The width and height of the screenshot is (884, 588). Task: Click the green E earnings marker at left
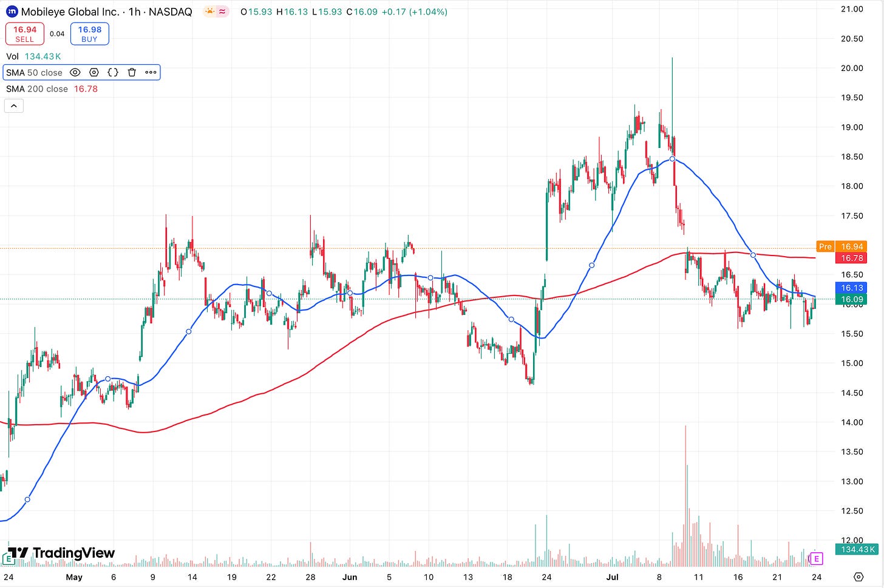coord(8,558)
